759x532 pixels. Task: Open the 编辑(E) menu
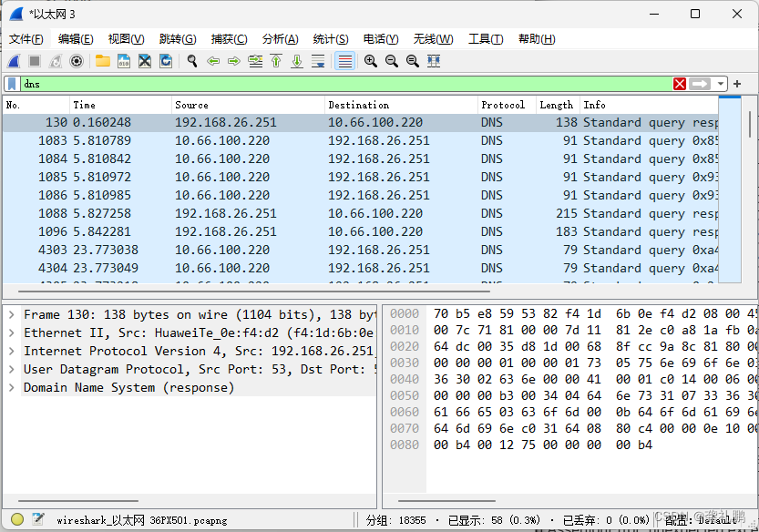click(76, 39)
